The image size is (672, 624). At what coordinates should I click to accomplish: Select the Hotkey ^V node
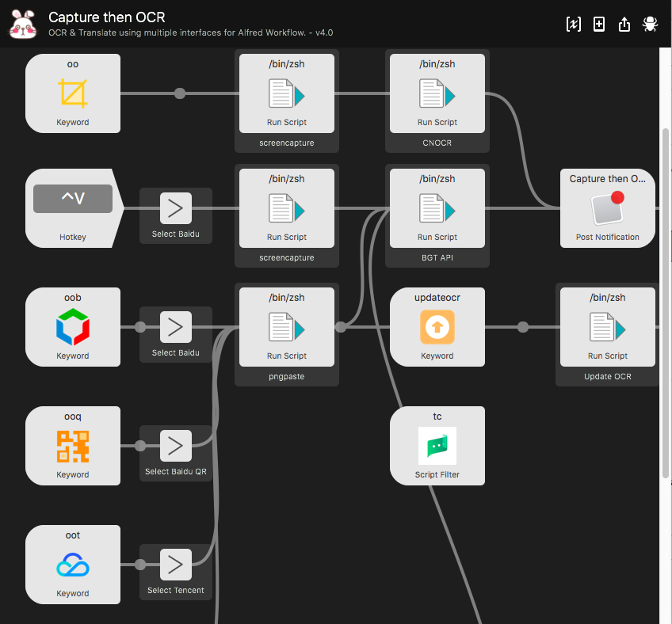(73, 207)
